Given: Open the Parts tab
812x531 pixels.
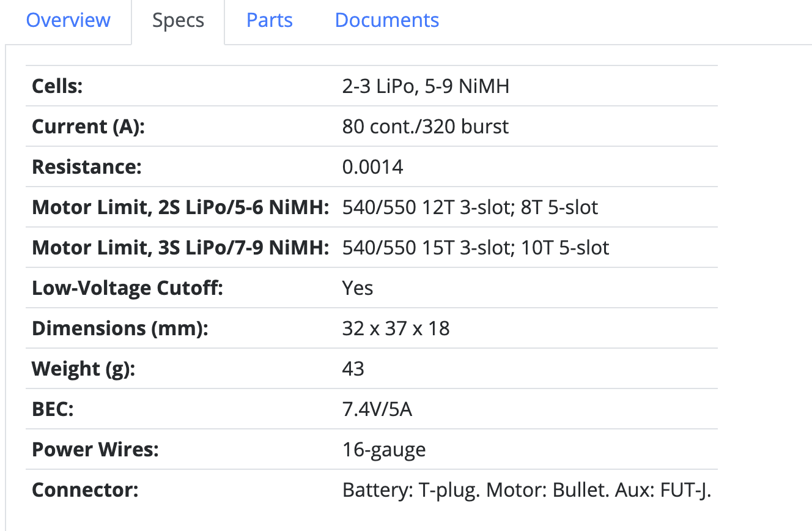Looking at the screenshot, I should 269,20.
